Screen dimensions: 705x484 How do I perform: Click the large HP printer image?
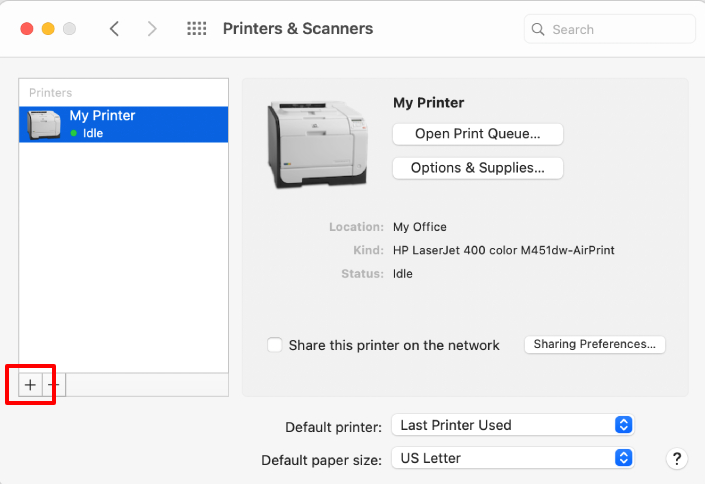(318, 144)
